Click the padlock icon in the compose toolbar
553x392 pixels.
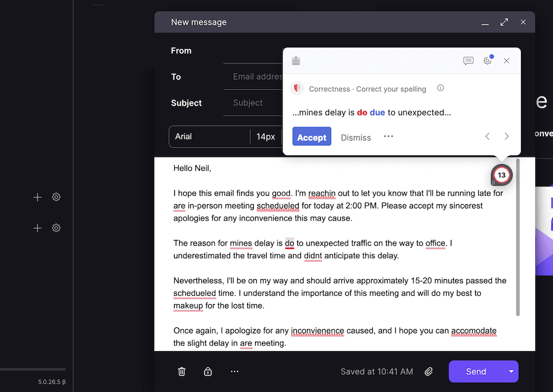[208, 371]
